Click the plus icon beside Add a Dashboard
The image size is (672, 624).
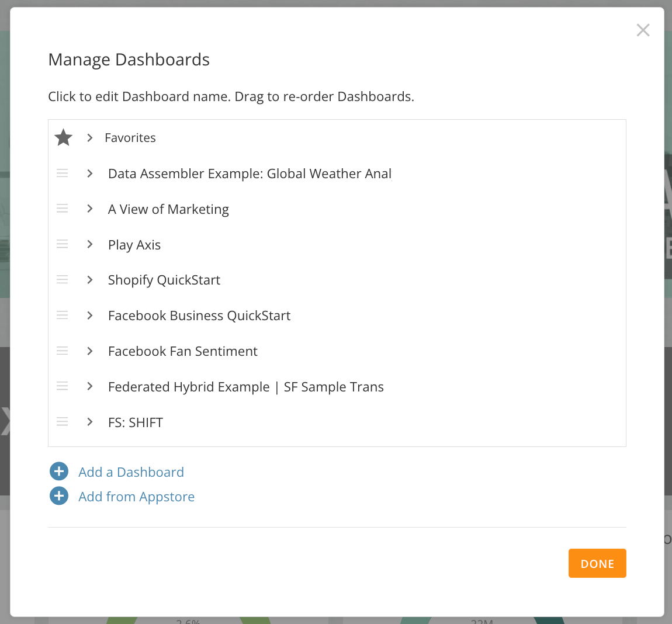pyautogui.click(x=59, y=472)
